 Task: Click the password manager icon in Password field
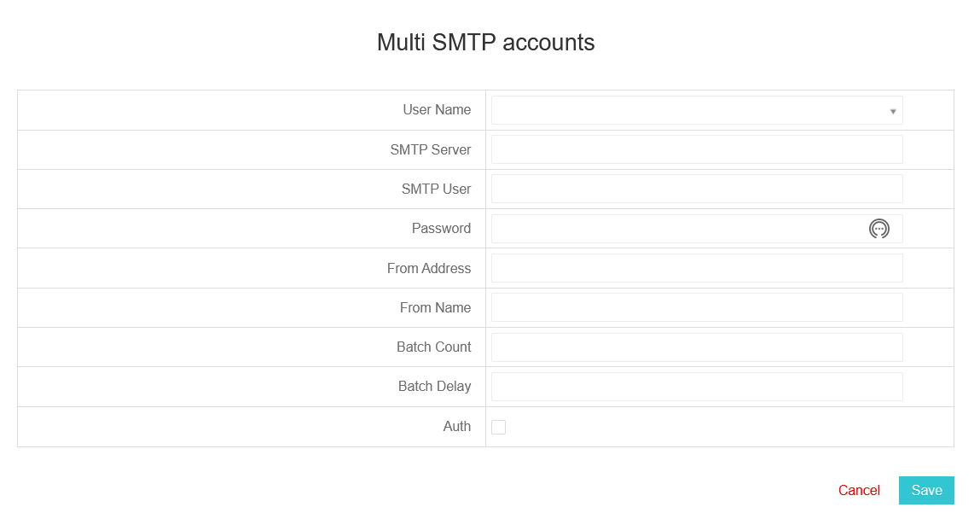(879, 229)
